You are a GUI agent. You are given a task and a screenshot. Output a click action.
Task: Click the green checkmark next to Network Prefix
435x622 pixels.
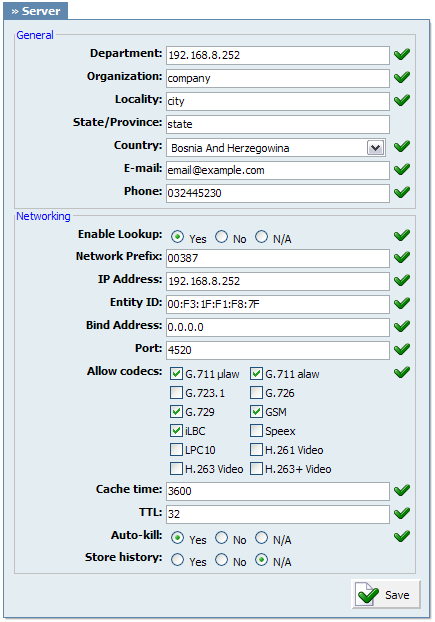[402, 257]
